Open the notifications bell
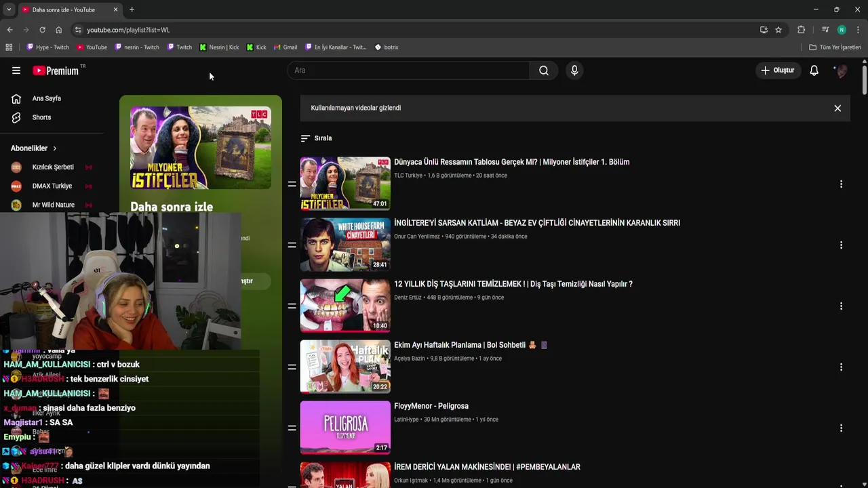 [x=814, y=70]
